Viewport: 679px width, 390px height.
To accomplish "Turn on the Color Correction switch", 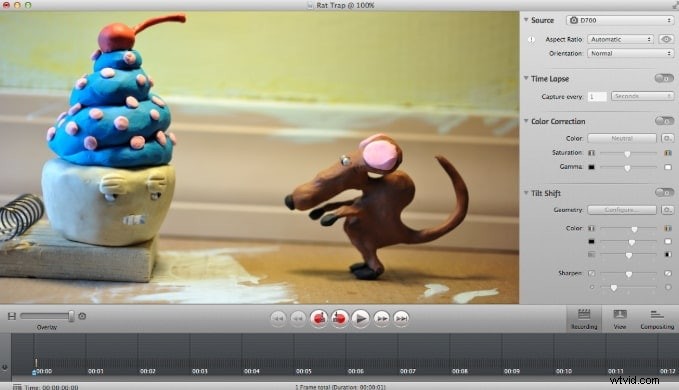I will pos(664,121).
